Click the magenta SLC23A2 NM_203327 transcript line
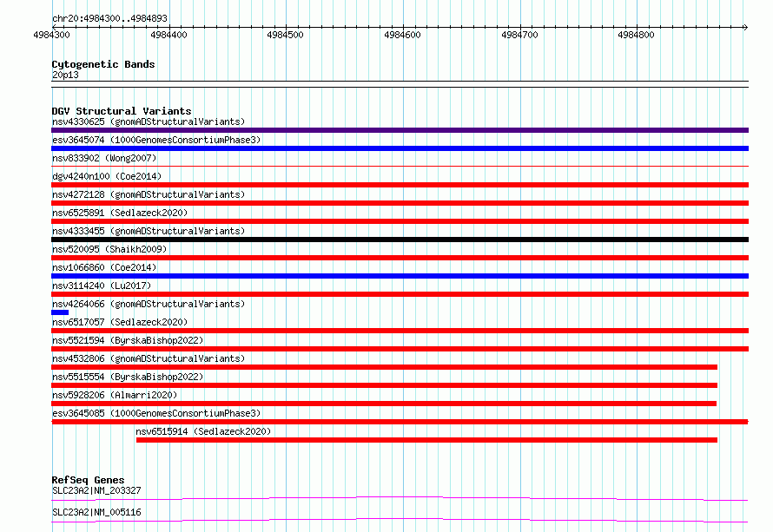This screenshot has width=773, height=532. tap(400, 498)
